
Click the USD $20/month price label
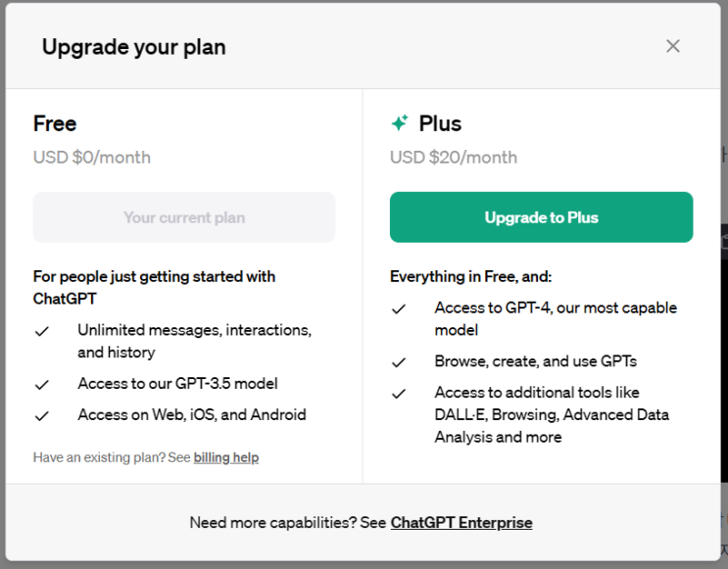[454, 158]
